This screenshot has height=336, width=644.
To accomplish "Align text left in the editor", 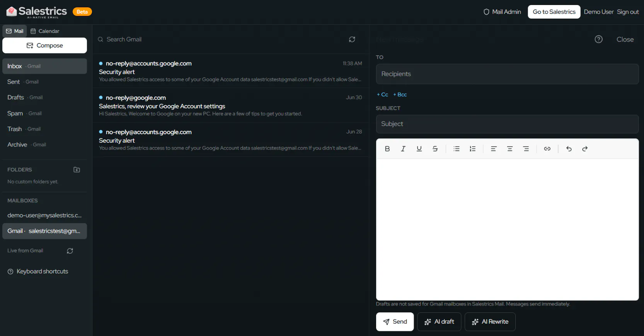I will point(494,149).
